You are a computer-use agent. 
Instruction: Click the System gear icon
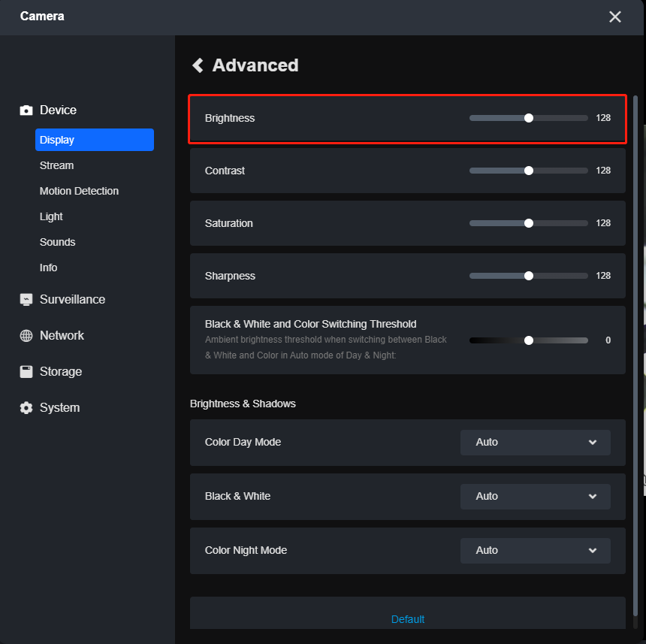(26, 408)
